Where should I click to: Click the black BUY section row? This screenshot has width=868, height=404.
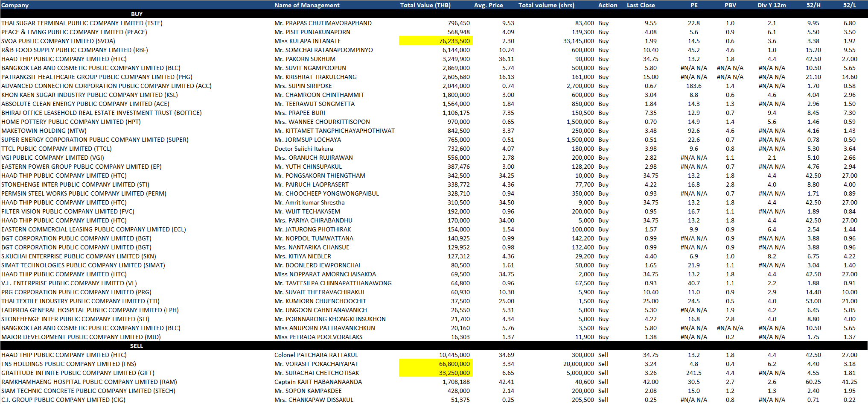coord(137,14)
